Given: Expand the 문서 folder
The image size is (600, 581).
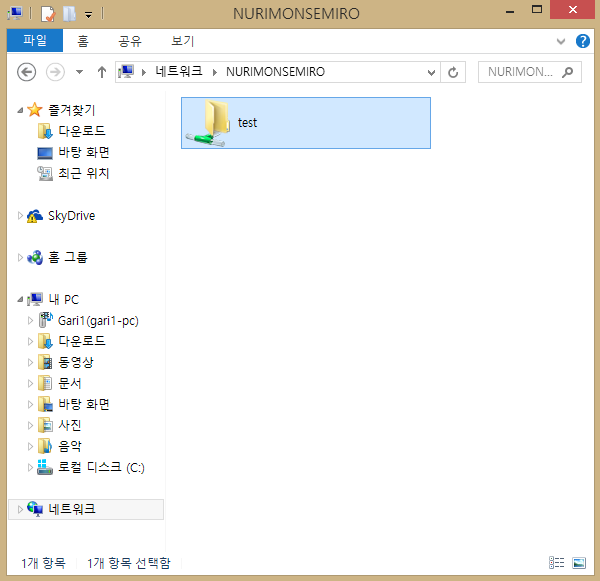Looking at the screenshot, I should point(30,384).
